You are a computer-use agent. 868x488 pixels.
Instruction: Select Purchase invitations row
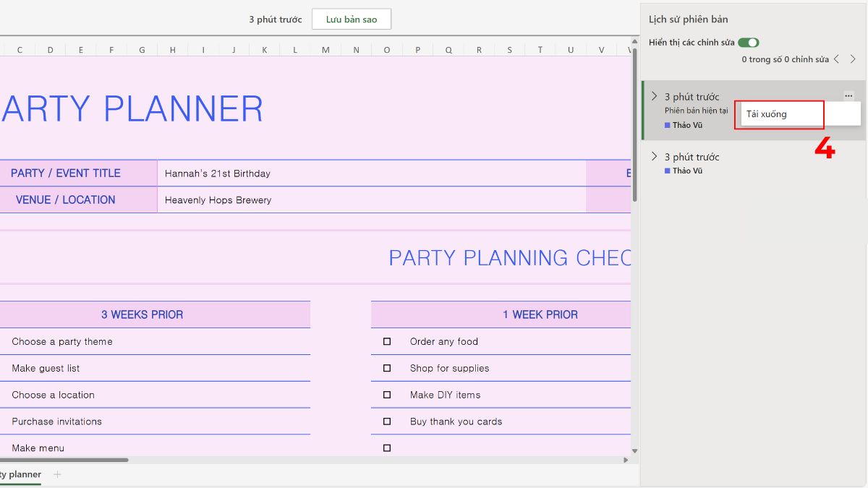[x=155, y=421]
